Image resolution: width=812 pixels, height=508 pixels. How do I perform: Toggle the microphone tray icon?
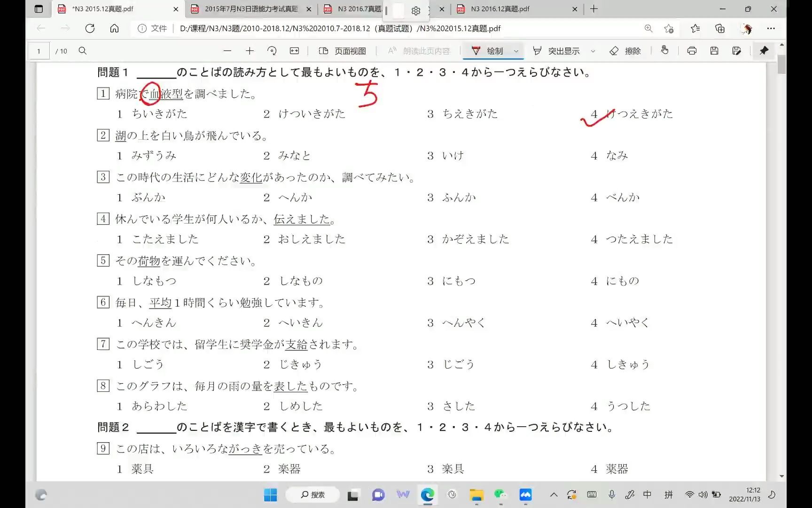click(x=612, y=495)
